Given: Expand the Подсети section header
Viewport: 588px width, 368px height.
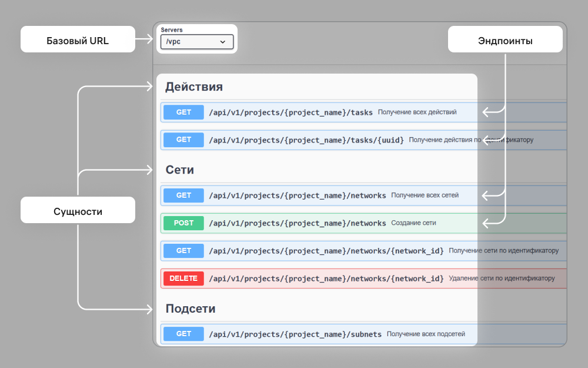Looking at the screenshot, I should pyautogui.click(x=191, y=309).
